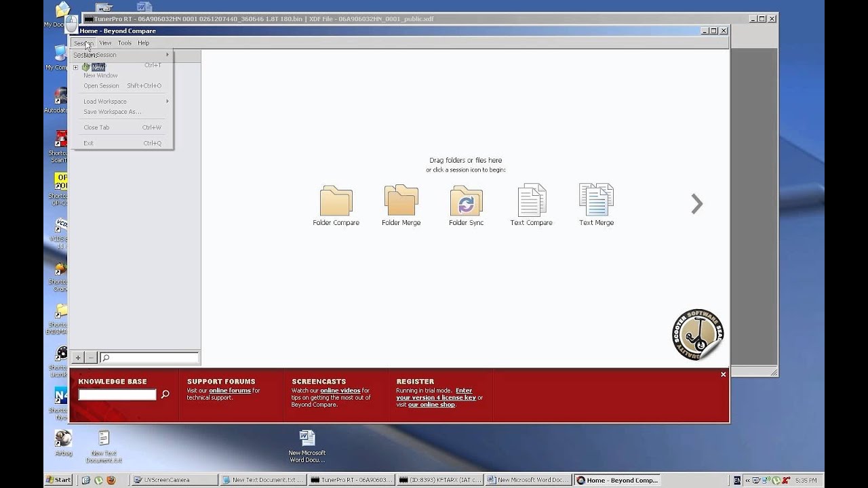Select the New item in sessions tree
868x488 pixels.
tap(98, 67)
